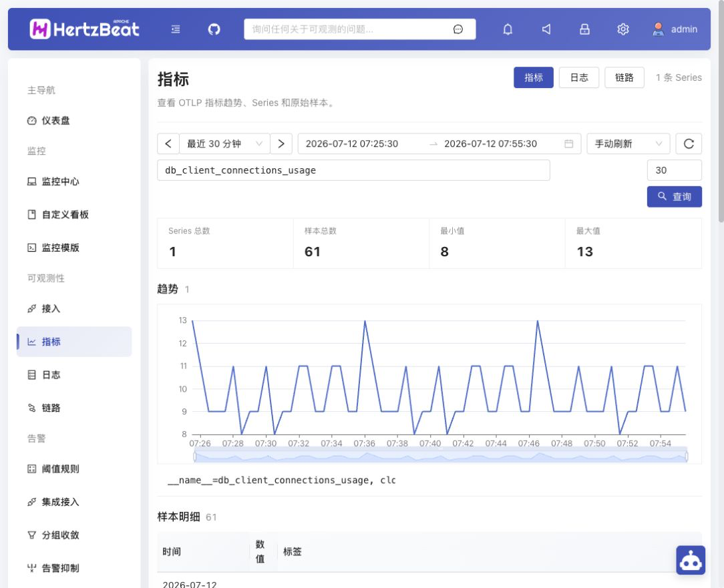Click the right handle of chart zoom slider
The height and width of the screenshot is (588, 724).
click(687, 457)
